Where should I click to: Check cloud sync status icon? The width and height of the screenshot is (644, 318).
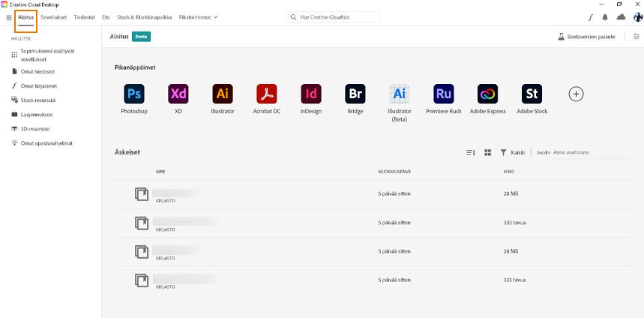621,16
